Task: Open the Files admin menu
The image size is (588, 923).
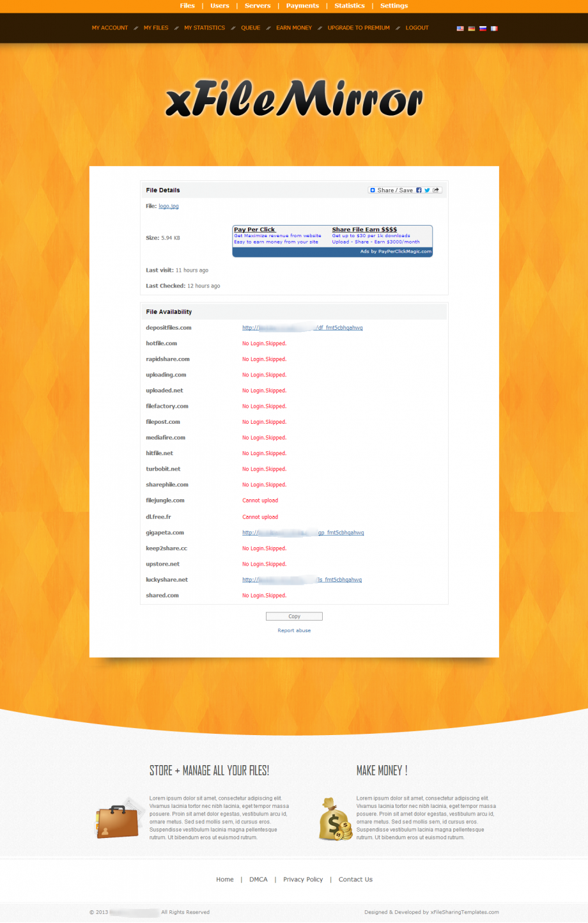Action: [x=187, y=6]
